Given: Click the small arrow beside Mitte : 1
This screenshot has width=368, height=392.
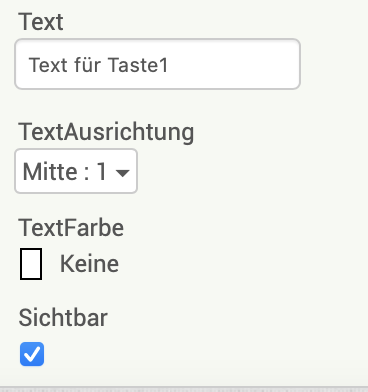Looking at the screenshot, I should tap(122, 173).
